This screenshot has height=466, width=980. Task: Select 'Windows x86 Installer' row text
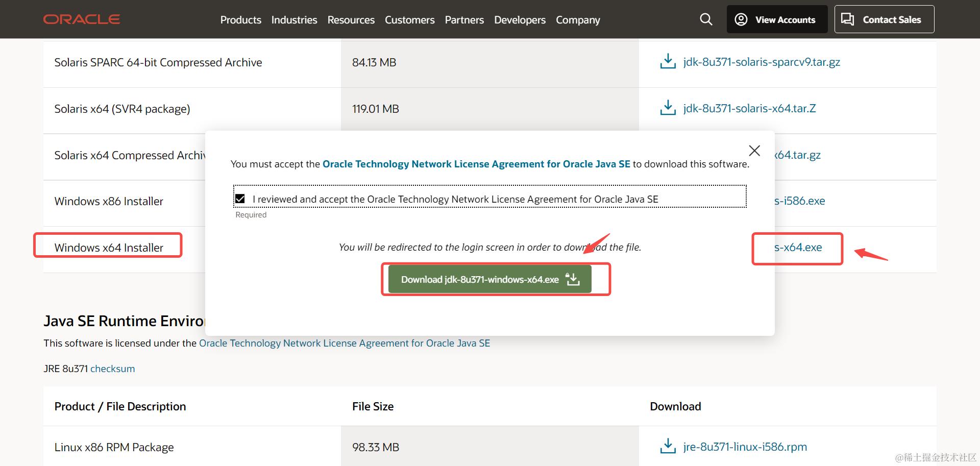click(109, 201)
